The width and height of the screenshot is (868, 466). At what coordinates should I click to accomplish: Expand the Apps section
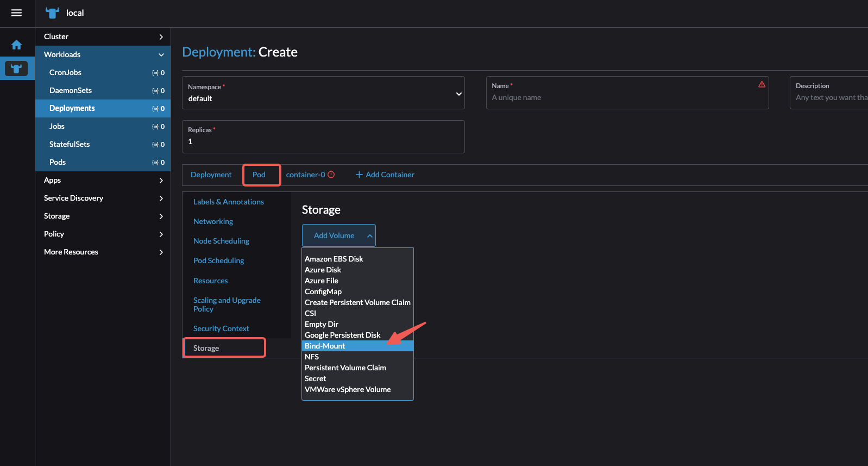(x=103, y=180)
